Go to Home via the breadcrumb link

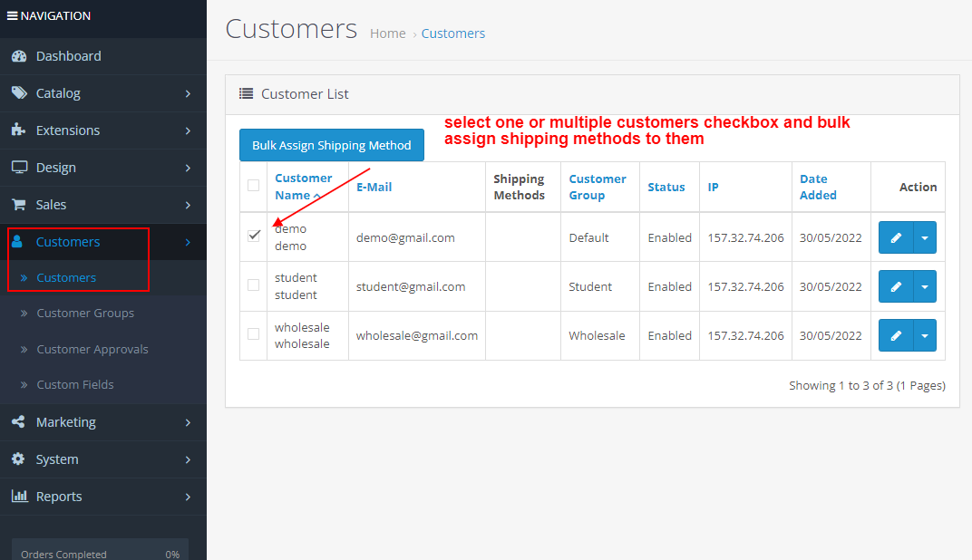(x=387, y=34)
